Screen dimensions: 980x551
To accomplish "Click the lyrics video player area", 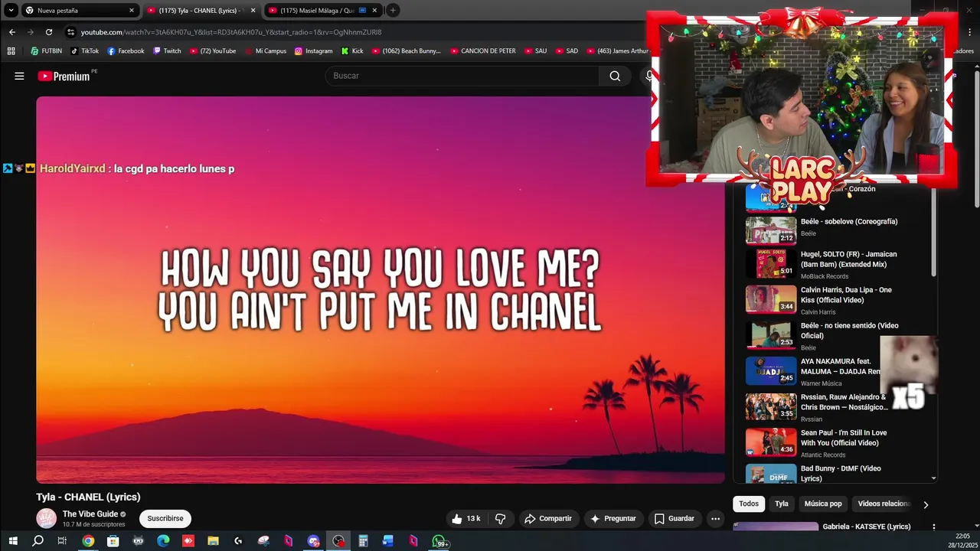I will click(x=381, y=289).
